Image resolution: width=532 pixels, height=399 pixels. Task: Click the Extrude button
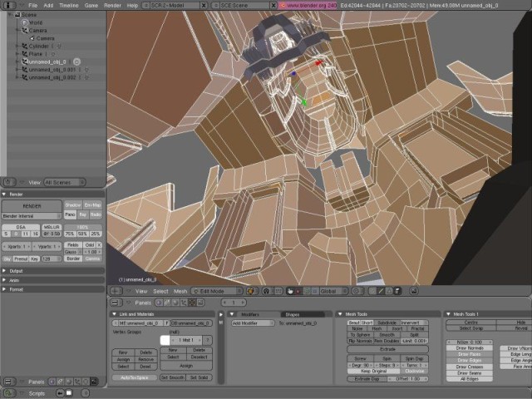(x=387, y=349)
